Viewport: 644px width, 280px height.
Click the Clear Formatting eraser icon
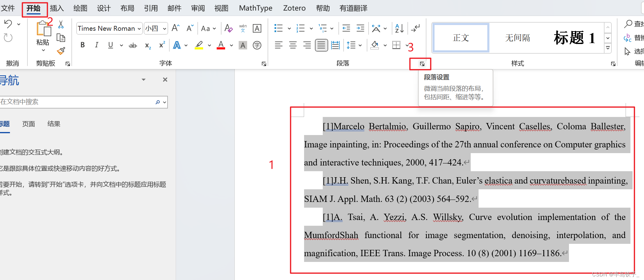229,28
